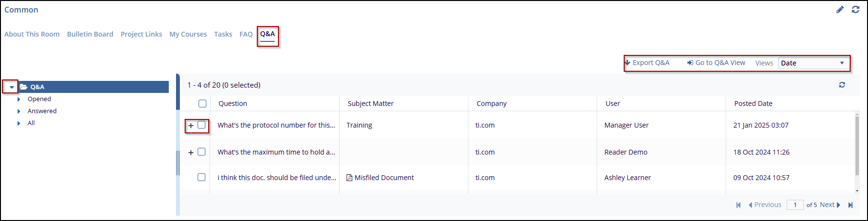Click the Q&A folder icon
The image size is (868, 221).
tap(24, 87)
